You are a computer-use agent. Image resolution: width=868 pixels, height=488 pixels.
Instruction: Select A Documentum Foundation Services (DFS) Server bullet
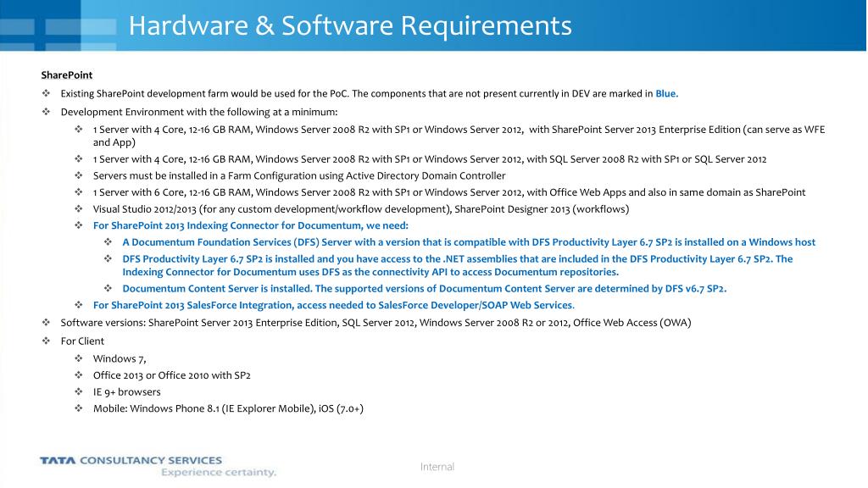pyautogui.click(x=468, y=242)
